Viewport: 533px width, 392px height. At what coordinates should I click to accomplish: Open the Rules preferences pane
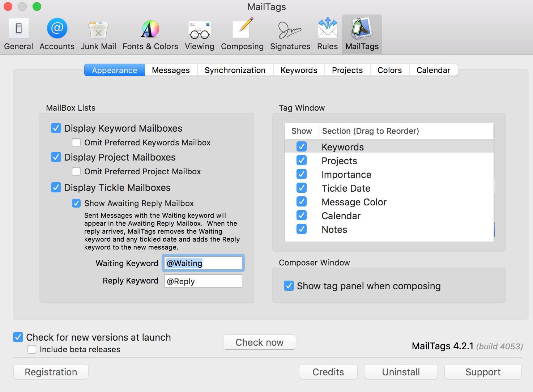[x=328, y=35]
